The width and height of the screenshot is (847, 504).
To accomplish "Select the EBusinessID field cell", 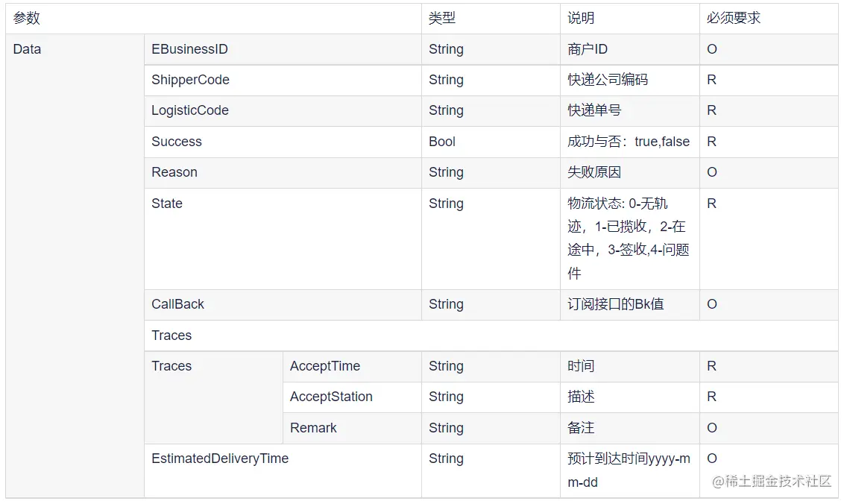I will pyautogui.click(x=189, y=49).
